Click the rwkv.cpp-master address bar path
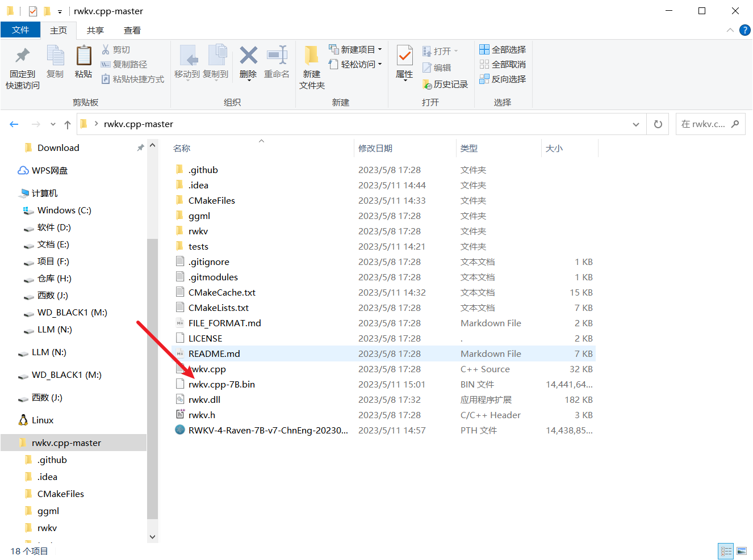 click(139, 124)
